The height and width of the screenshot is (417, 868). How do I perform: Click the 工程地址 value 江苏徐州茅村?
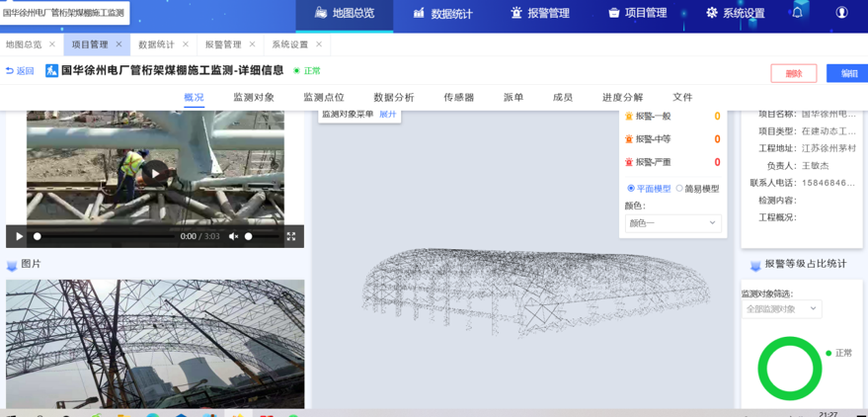click(x=829, y=148)
